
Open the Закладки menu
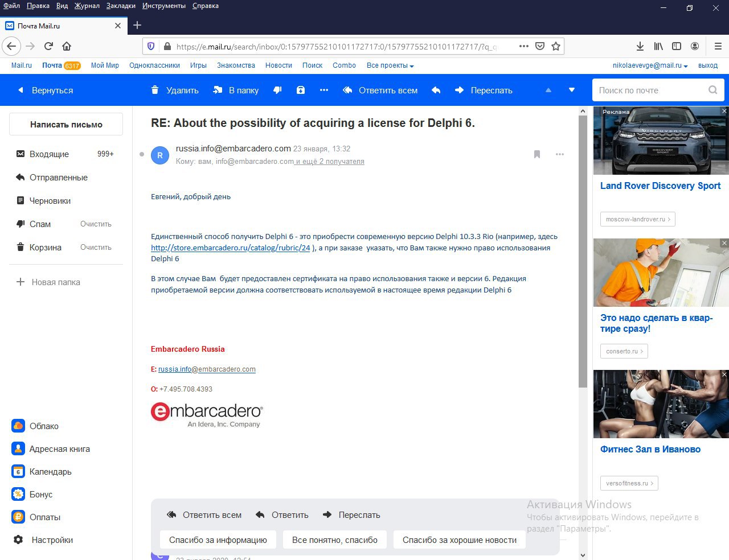[121, 6]
